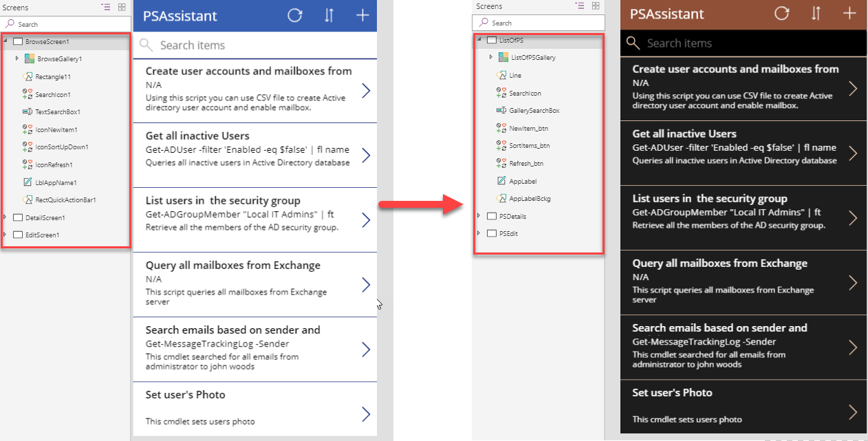This screenshot has height=441, width=868.
Task: Click refresh icon in blue PSAssistant header
Action: 294,15
